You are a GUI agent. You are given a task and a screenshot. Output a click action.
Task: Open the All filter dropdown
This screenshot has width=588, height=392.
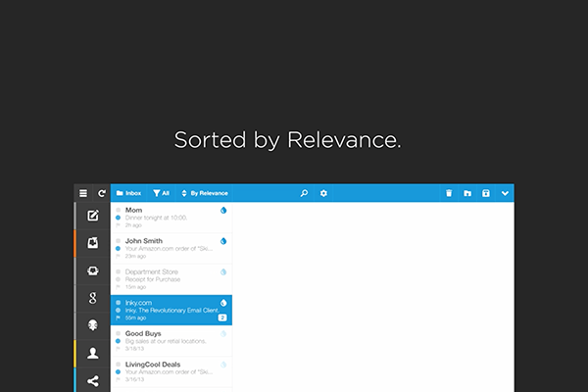(x=162, y=193)
